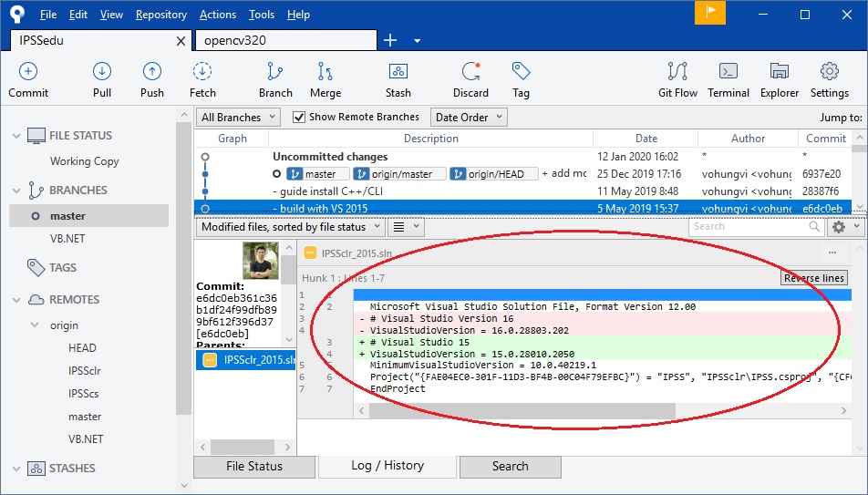Select the VB.NET local branch

[67, 239]
